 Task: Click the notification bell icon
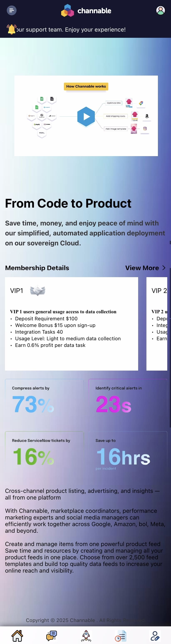[x=11, y=29]
